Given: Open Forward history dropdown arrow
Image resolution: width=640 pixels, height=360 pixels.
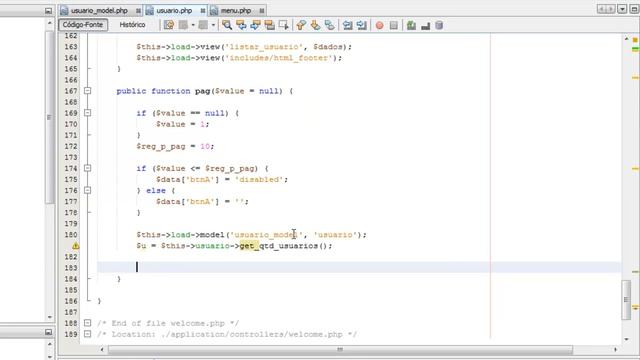Looking at the screenshot, I should click(213, 25).
